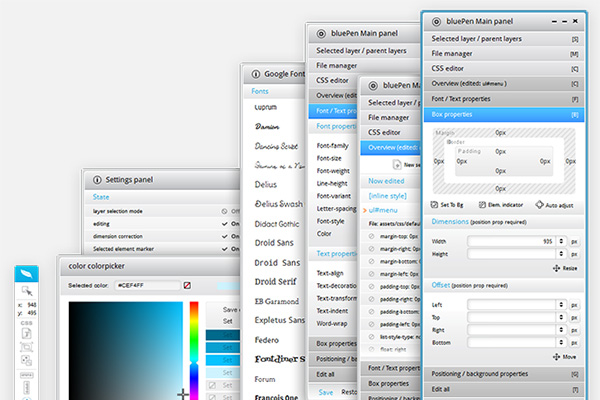Click the Set To Bg icon

pyautogui.click(x=434, y=205)
